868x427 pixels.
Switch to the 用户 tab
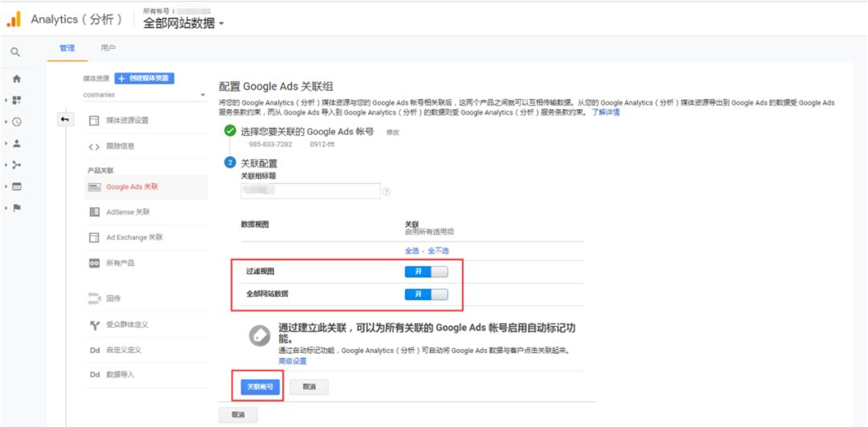pyautogui.click(x=108, y=49)
